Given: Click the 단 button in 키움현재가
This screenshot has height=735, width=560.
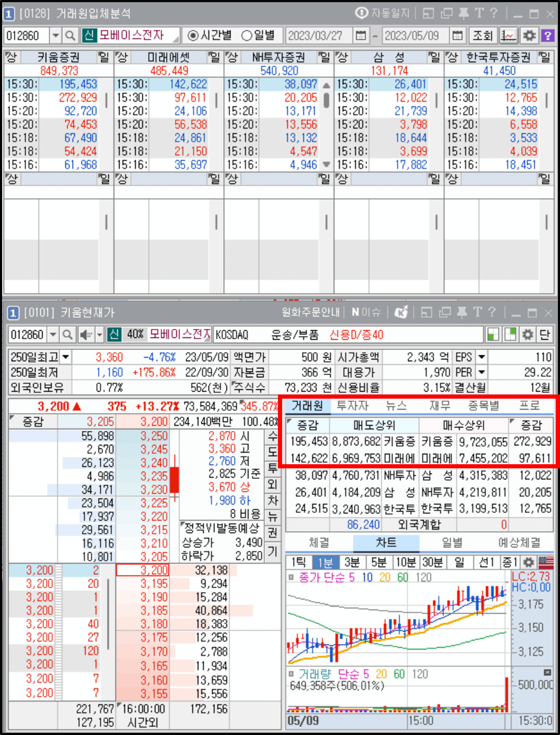Looking at the screenshot, I should [x=545, y=335].
